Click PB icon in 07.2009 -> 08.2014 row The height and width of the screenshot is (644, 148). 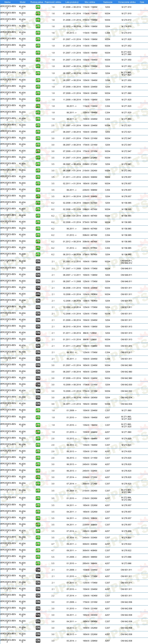[38, 87]
